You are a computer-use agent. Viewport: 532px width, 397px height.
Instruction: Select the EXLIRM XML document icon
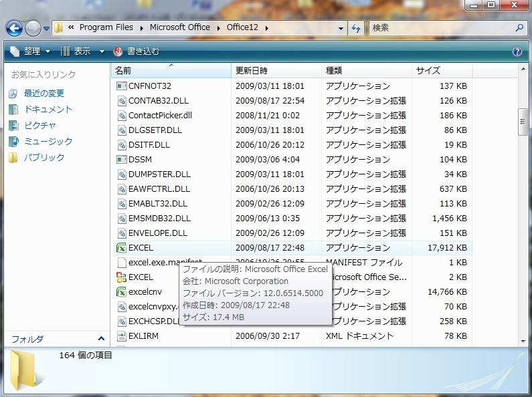tap(122, 336)
